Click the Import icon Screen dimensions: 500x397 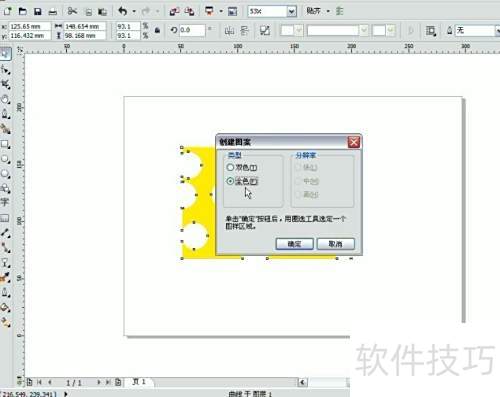(x=174, y=12)
